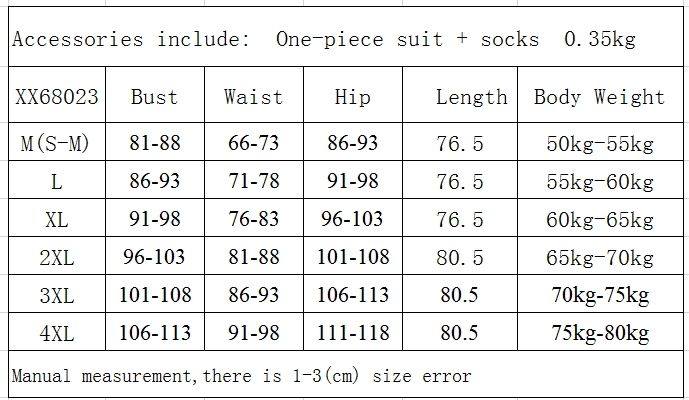Click body weight 65kg-70kg cell
Image resolution: width=689 pixels, height=400 pixels.
[x=600, y=258]
